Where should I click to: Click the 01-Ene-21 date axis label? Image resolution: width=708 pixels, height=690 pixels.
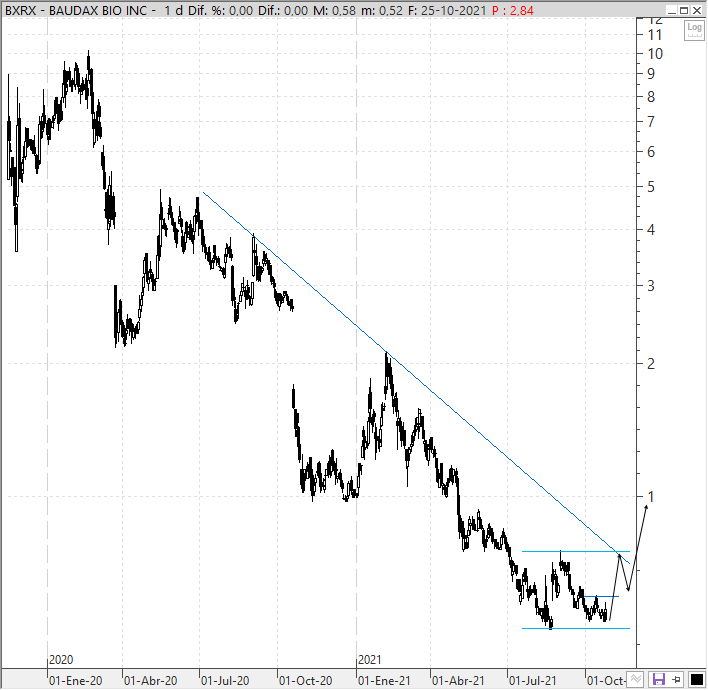coord(384,681)
